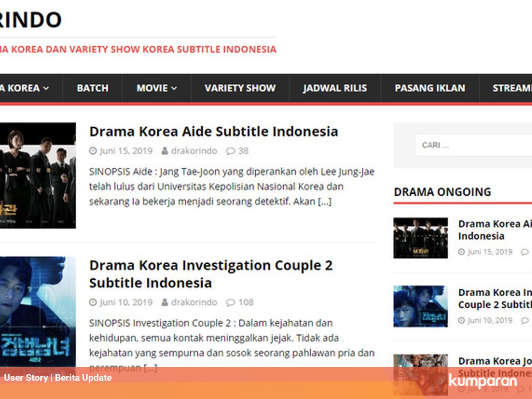Screen dimensions: 532x399
Task: Click sidebar Investigation Couple 2 thumbnail
Action: pyautogui.click(x=420, y=306)
